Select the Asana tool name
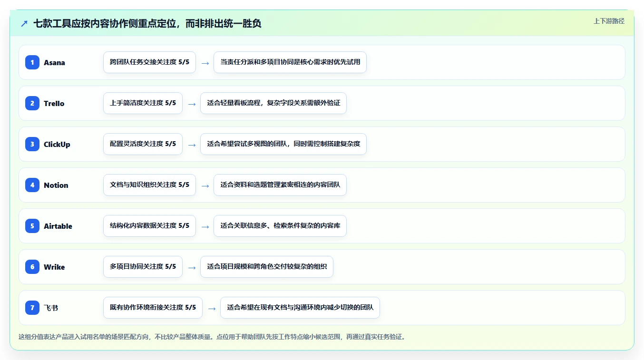This screenshot has height=360, width=644. pos(54,63)
